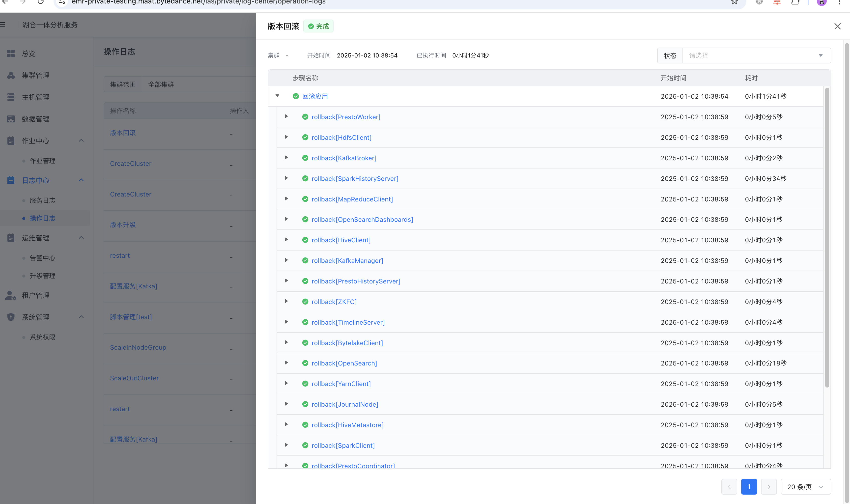Click the 主机管理 host icon
Image resolution: width=850 pixels, height=504 pixels.
[x=11, y=97]
